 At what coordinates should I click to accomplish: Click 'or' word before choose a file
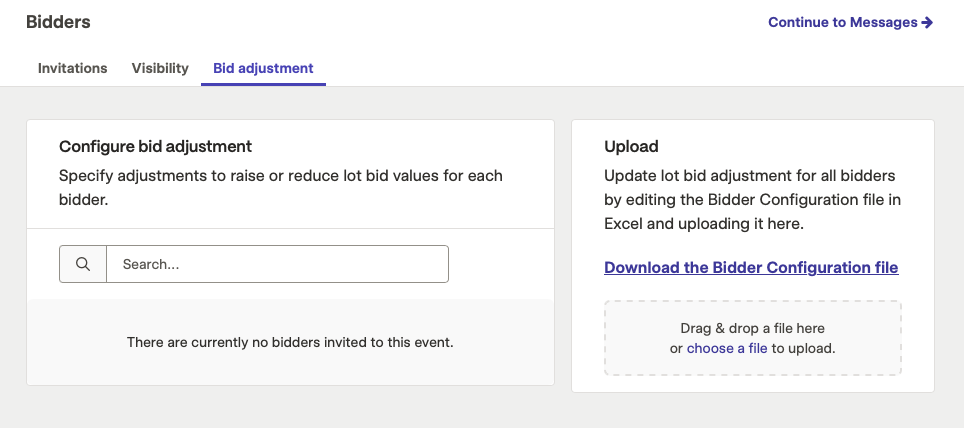pyautogui.click(x=676, y=349)
